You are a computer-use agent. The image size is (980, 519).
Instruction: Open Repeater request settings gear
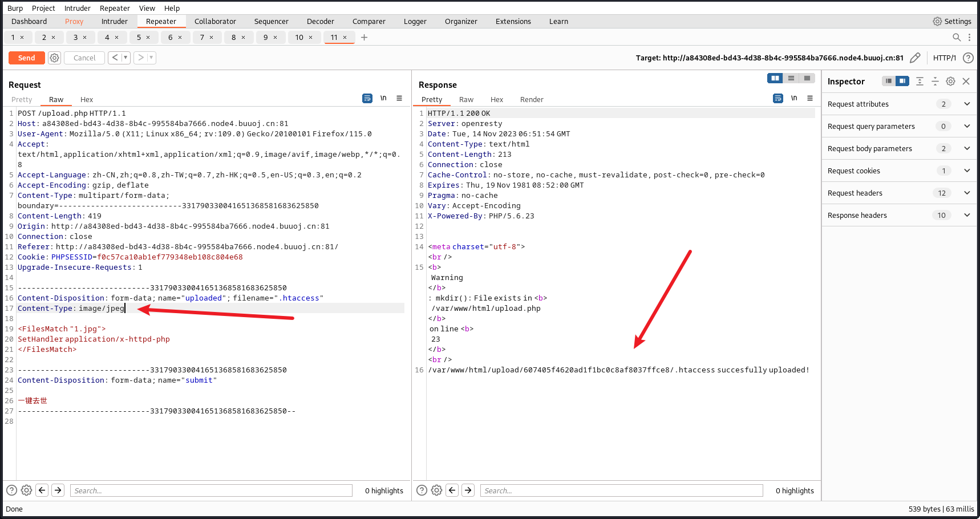tap(54, 58)
